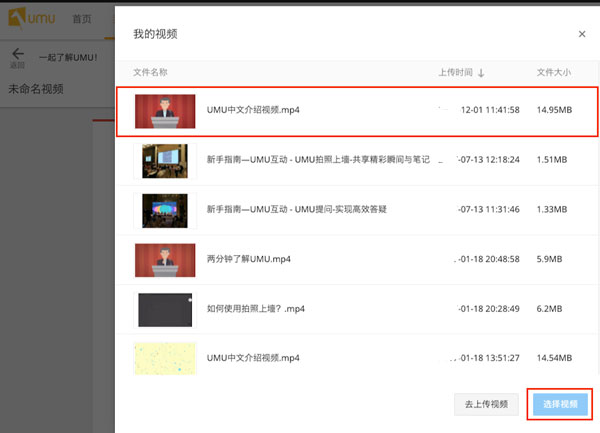Select thumbnail of UMU拍照上墙 video
Image resolution: width=600 pixels, height=433 pixels.
(x=164, y=160)
